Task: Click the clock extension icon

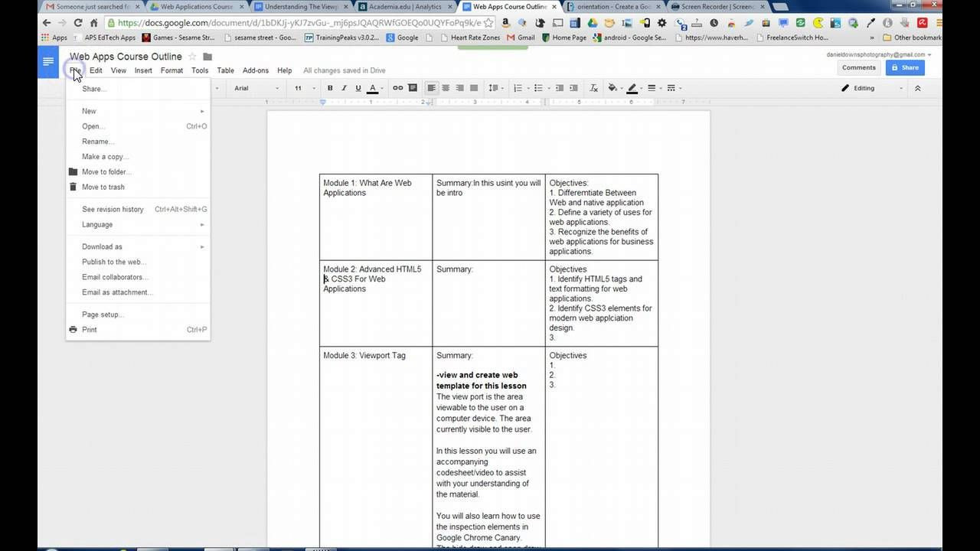Action: click(x=714, y=22)
